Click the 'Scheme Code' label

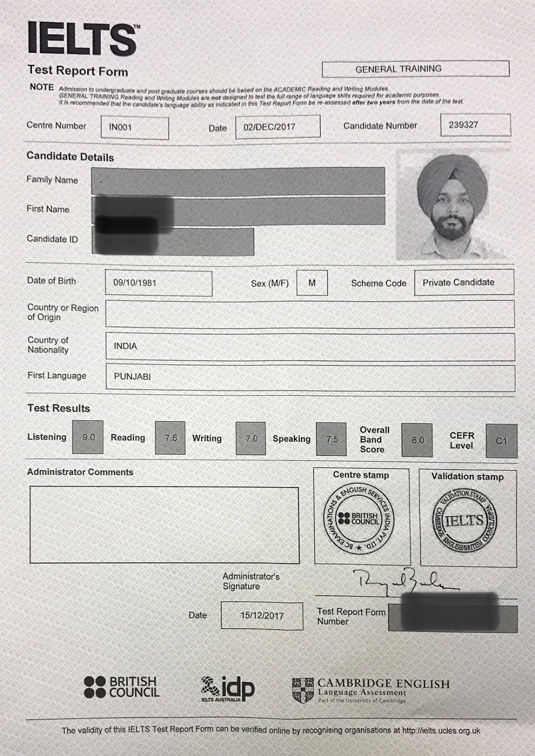point(378,283)
